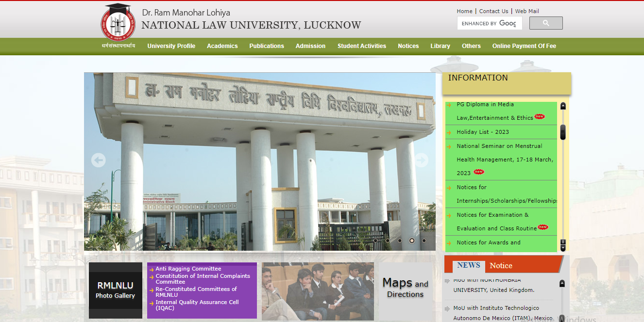
Task: Click Information panel scroll up arrow
Action: pos(563,106)
